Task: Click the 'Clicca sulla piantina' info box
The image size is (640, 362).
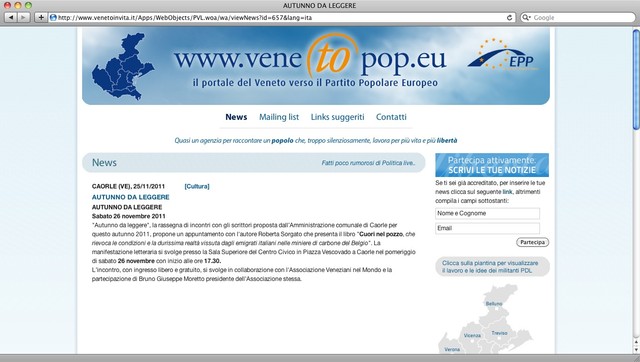Action: 492,267
